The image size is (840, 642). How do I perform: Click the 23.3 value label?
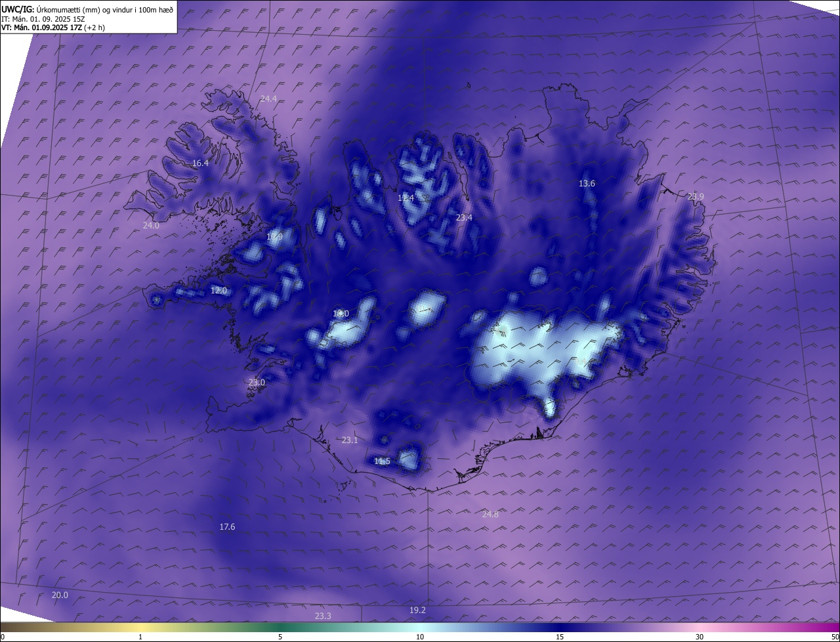click(x=323, y=616)
